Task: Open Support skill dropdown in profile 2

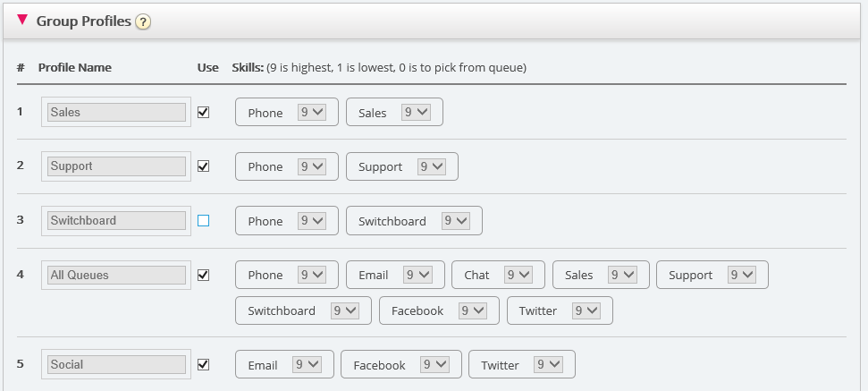Action: point(432,166)
